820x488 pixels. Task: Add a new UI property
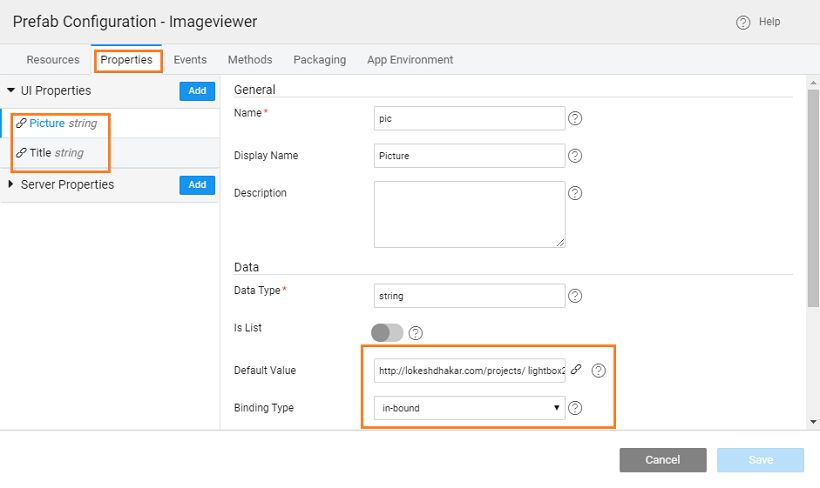coord(197,91)
